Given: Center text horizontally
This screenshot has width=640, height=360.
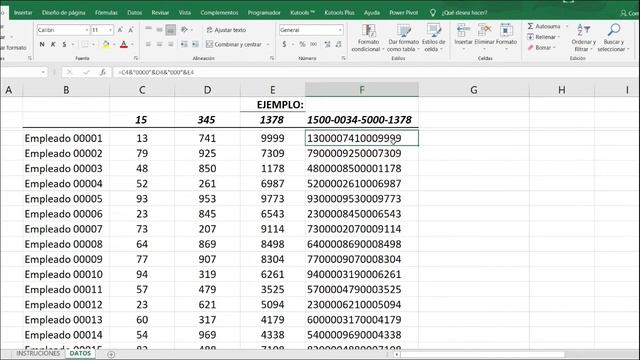Looking at the screenshot, I should tap(159, 44).
